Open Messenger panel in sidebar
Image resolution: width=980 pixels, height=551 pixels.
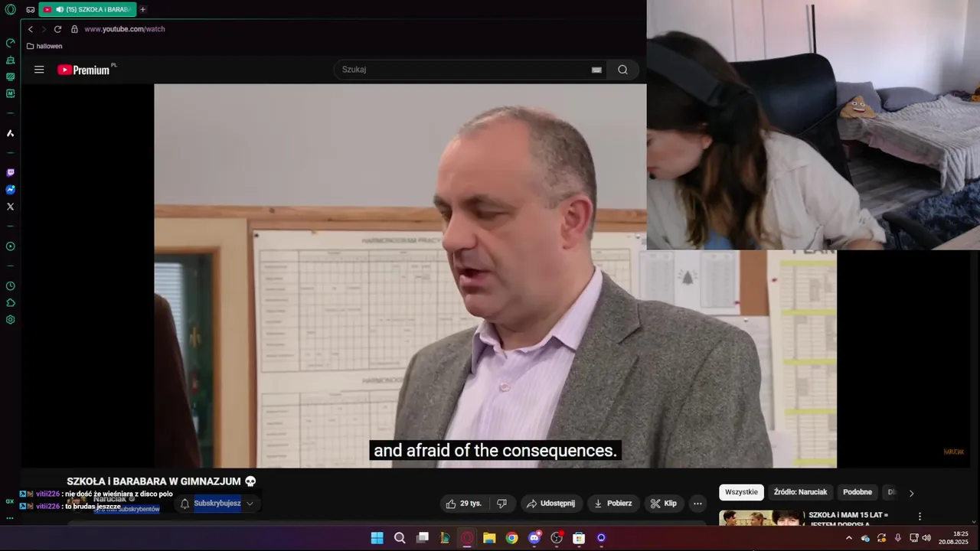(x=10, y=190)
